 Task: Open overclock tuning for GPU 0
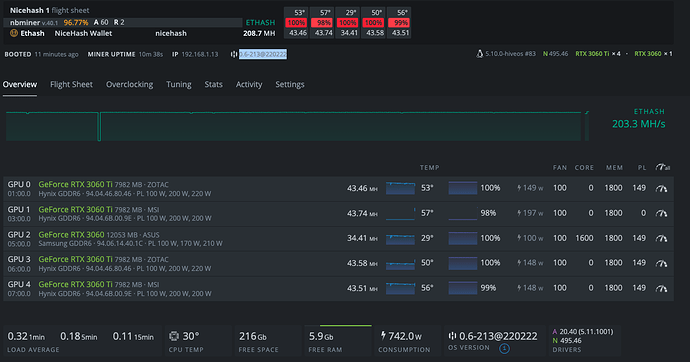pyautogui.click(x=661, y=188)
